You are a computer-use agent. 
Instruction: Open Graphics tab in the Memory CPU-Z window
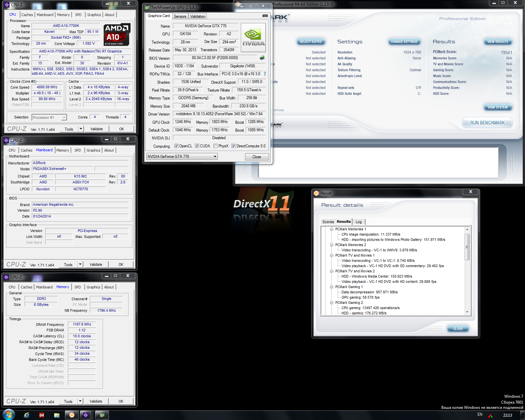[x=94, y=287]
